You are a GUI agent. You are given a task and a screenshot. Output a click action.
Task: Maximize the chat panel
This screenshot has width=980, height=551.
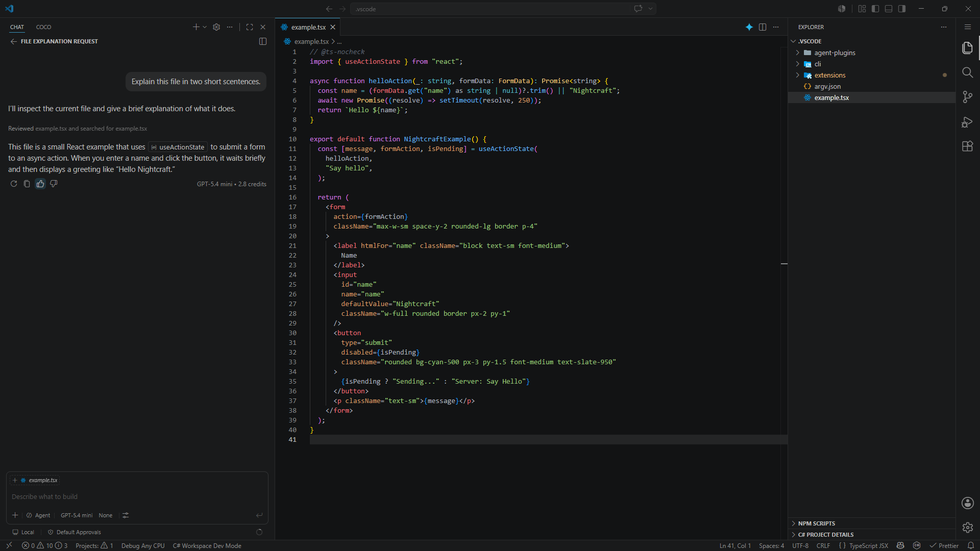click(x=250, y=27)
